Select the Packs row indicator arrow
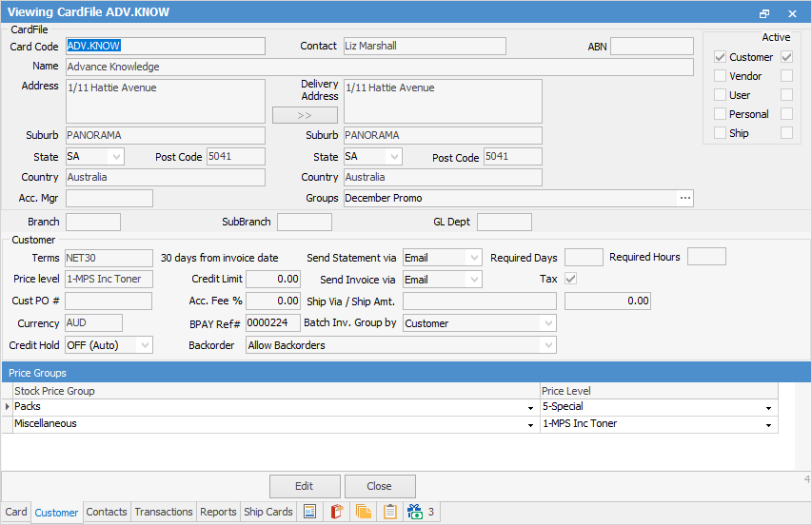Image resolution: width=812 pixels, height=525 pixels. tap(8, 407)
